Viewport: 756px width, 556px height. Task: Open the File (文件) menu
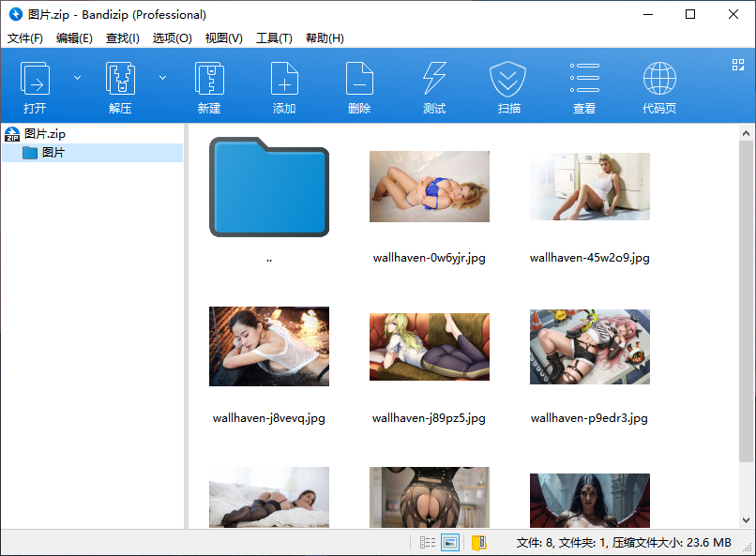[25, 38]
